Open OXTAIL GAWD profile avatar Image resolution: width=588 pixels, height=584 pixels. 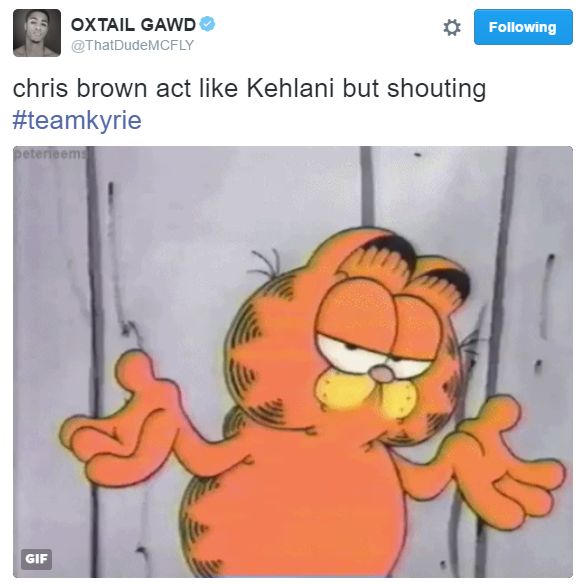pos(37,33)
